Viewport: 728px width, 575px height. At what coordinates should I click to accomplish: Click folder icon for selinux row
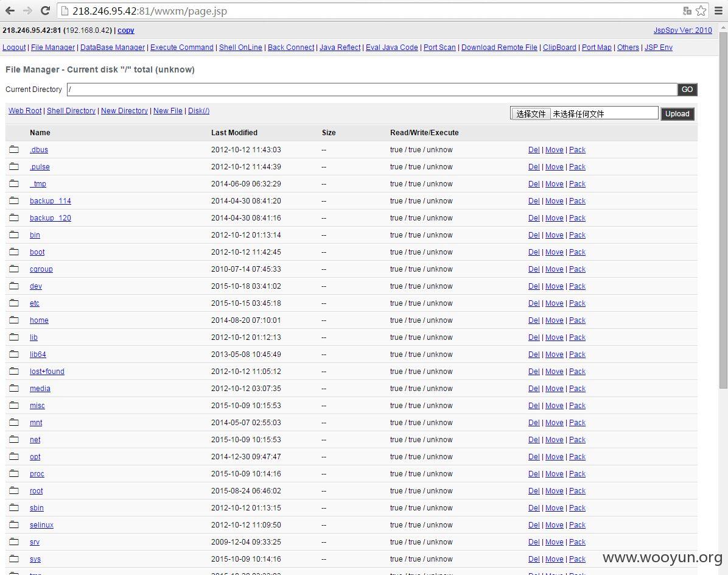pos(14,525)
